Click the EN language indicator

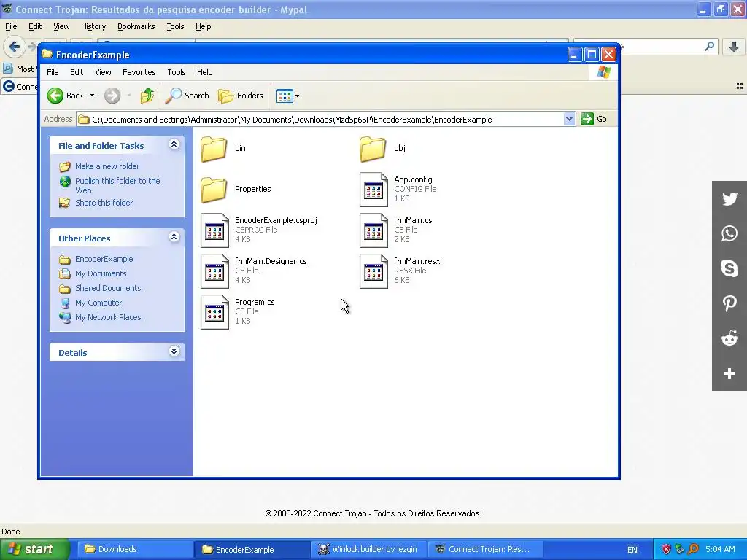632,550
